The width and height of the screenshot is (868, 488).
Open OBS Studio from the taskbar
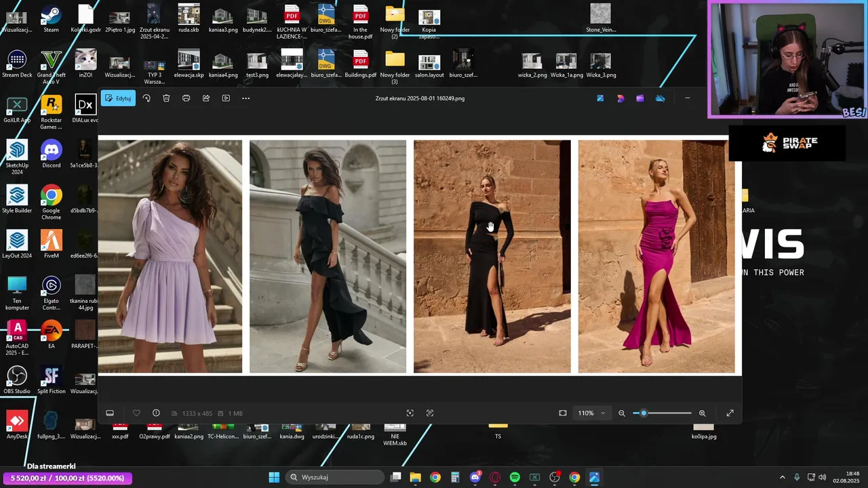coord(555,477)
